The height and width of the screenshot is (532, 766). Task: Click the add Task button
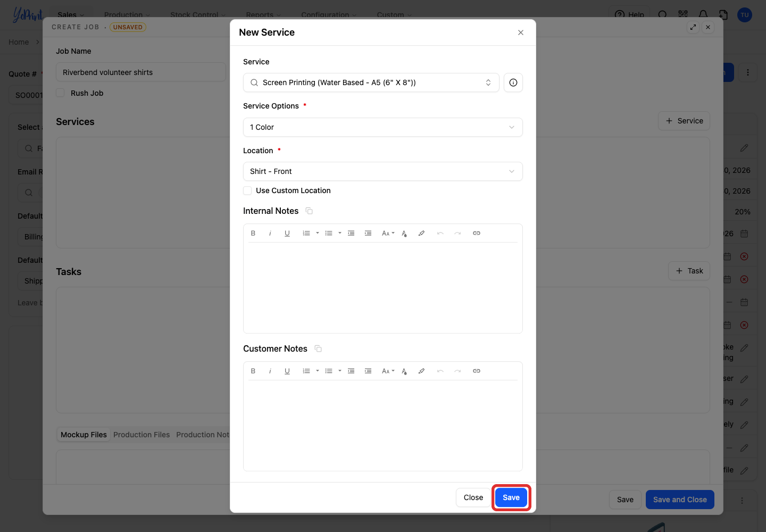tap(689, 271)
